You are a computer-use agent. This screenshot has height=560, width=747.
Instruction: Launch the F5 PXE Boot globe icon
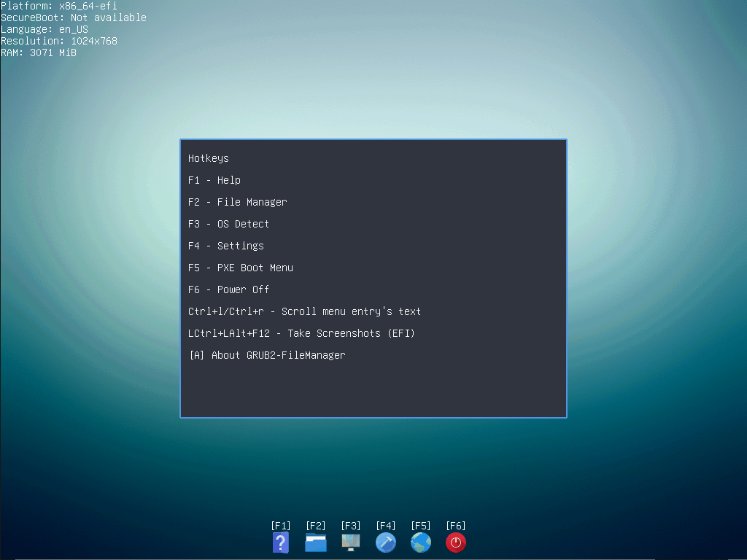pos(421,542)
